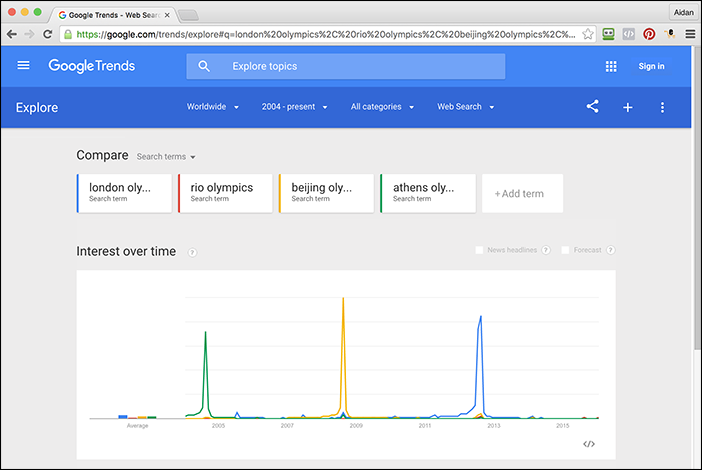The width and height of the screenshot is (702, 470).
Task: Click the plus icon in Explore bar
Action: [628, 107]
